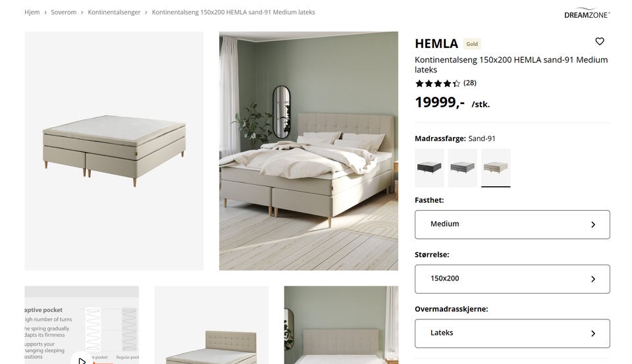Open the Størrelse 150x200 selector
Viewport: 632px width, 364px height.
pyautogui.click(x=512, y=278)
